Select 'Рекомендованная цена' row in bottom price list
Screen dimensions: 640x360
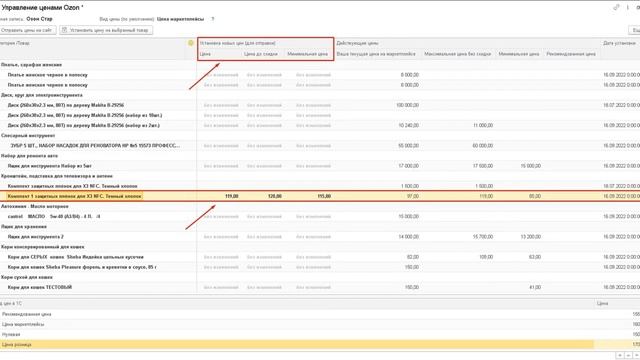(320, 314)
